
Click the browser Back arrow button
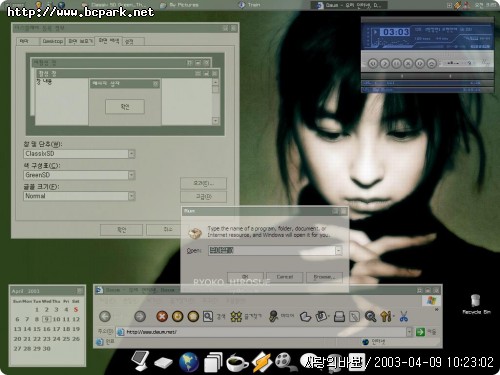105,316
